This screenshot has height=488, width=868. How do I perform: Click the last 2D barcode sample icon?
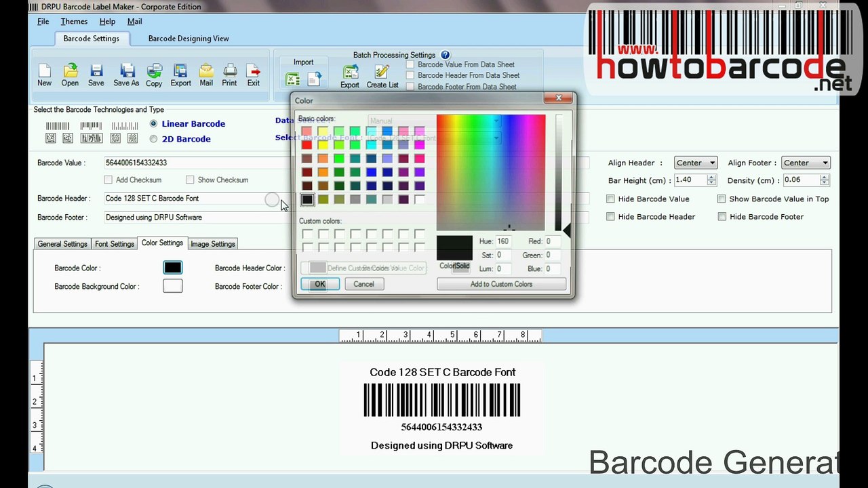point(133,138)
